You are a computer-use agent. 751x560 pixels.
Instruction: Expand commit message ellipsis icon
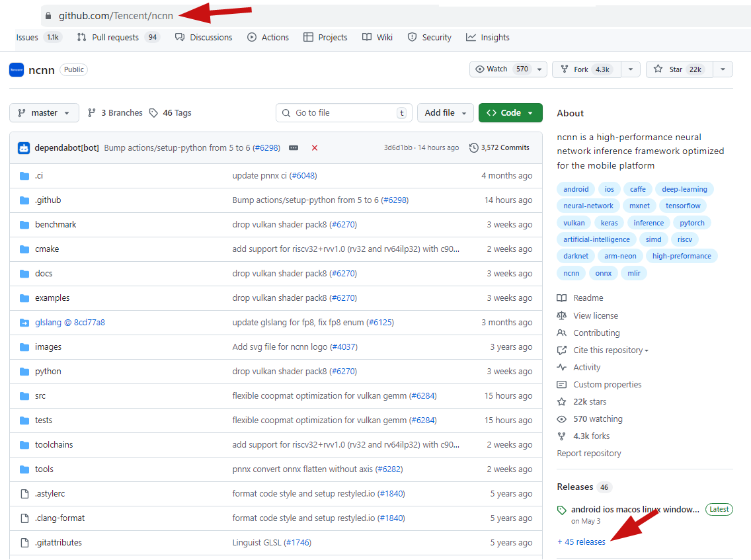(x=294, y=148)
